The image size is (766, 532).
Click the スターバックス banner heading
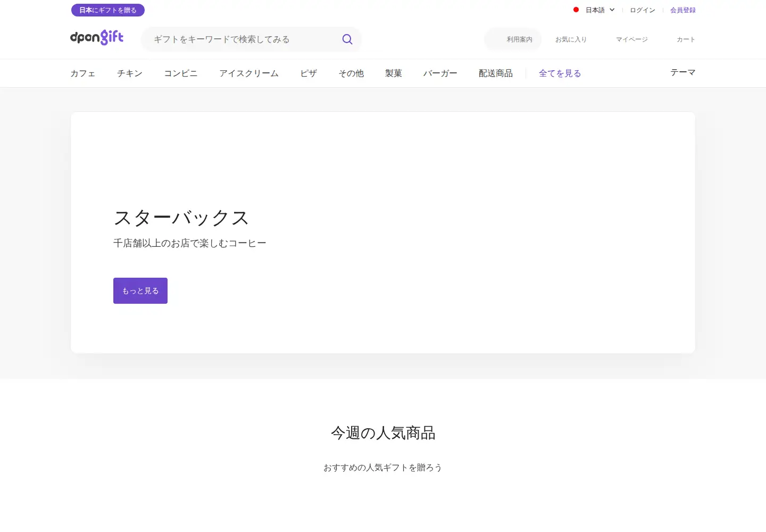[181, 218]
